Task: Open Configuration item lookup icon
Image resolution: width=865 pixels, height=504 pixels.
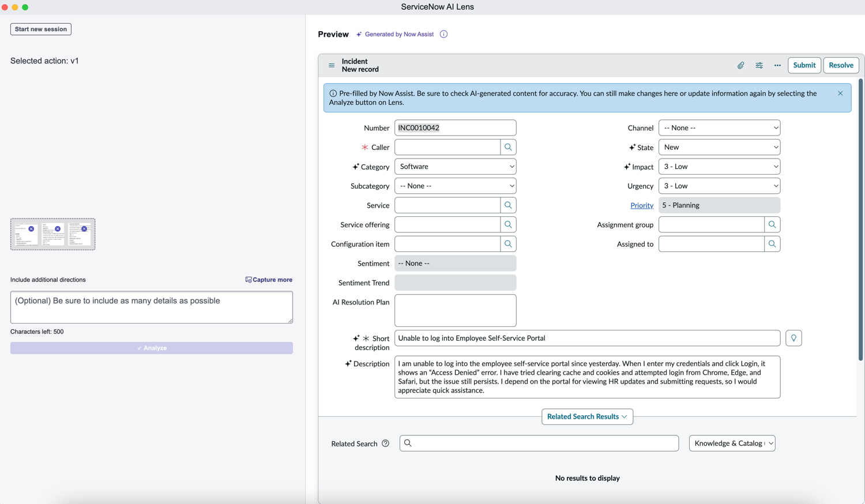Action: point(508,244)
